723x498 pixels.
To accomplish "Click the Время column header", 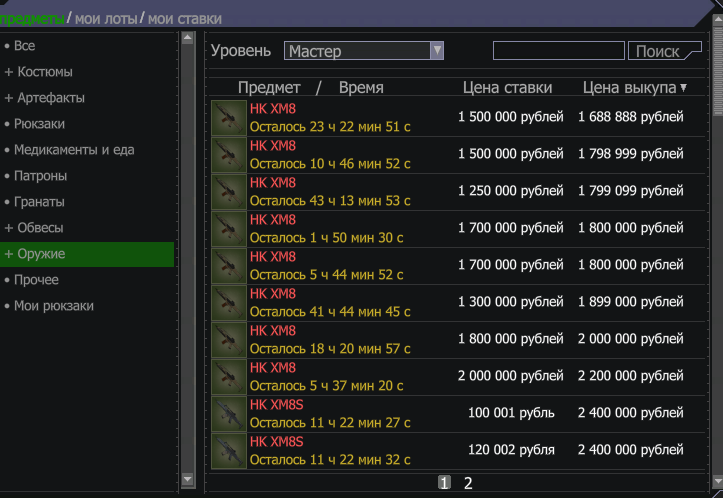I will [361, 87].
